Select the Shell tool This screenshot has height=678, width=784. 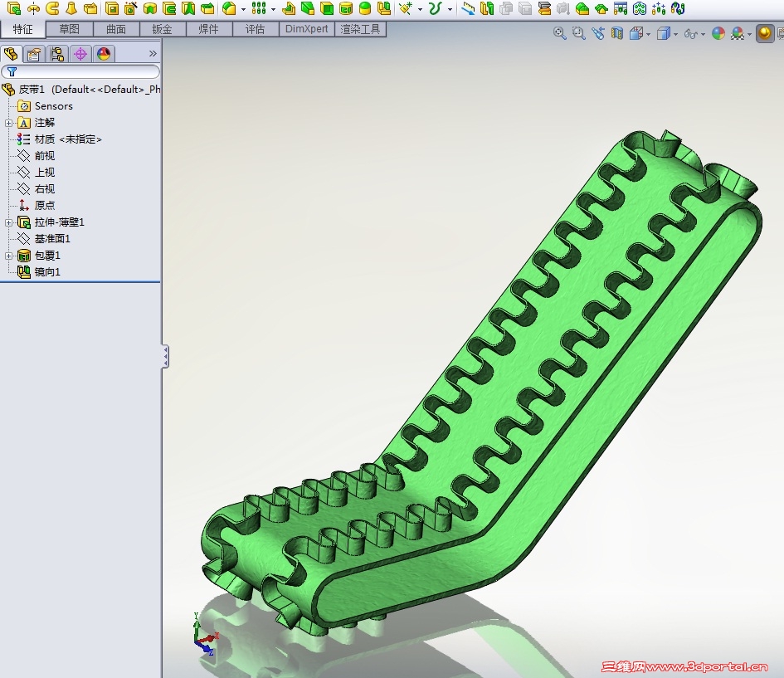[327, 8]
